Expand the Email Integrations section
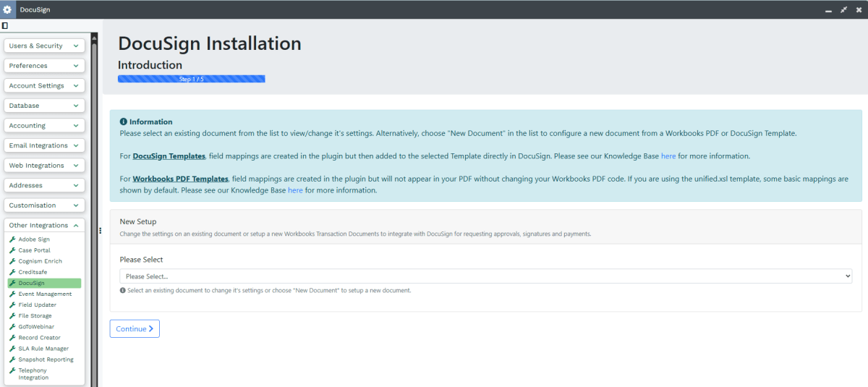The height and width of the screenshot is (387, 868). [44, 145]
